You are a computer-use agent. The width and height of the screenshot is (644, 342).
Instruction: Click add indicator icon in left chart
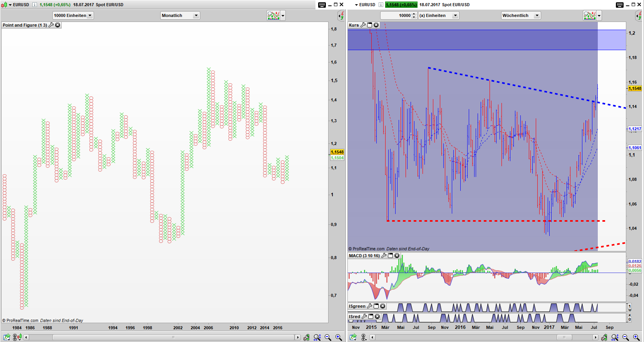point(273,15)
